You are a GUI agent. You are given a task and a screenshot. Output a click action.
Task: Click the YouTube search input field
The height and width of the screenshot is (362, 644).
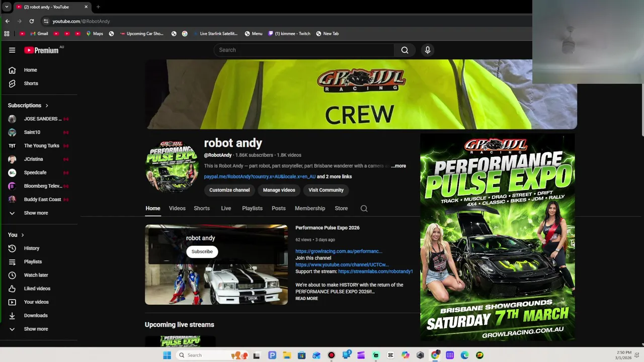point(304,50)
